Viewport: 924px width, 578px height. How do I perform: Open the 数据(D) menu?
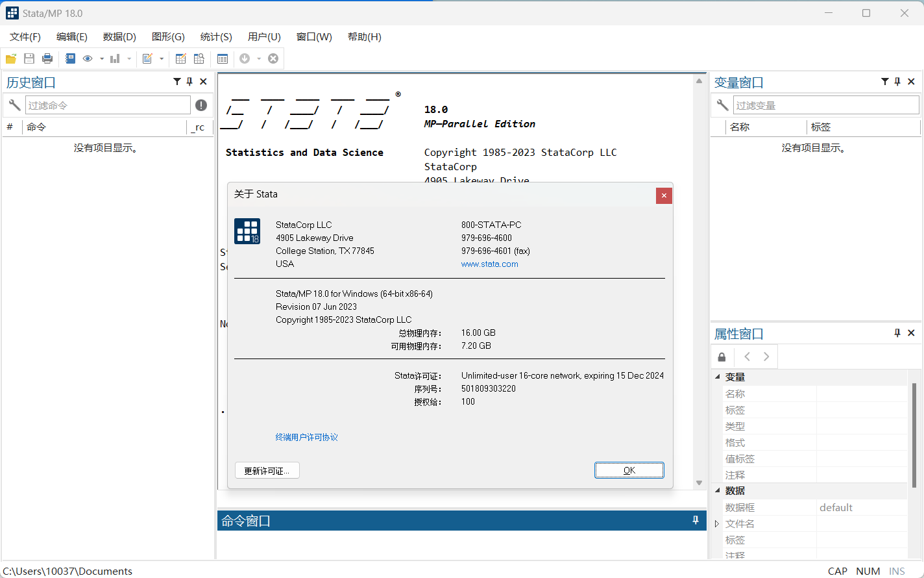pos(119,37)
